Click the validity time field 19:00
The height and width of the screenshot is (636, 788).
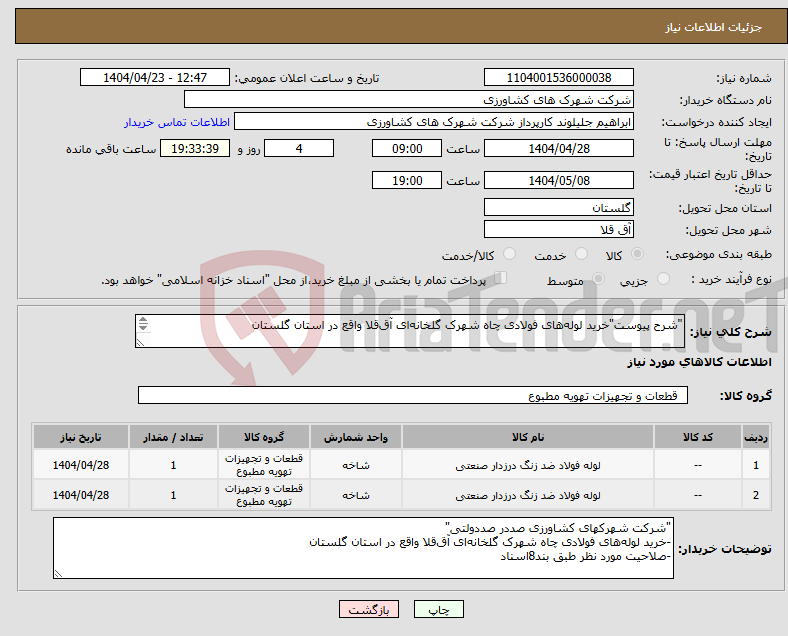click(407, 180)
